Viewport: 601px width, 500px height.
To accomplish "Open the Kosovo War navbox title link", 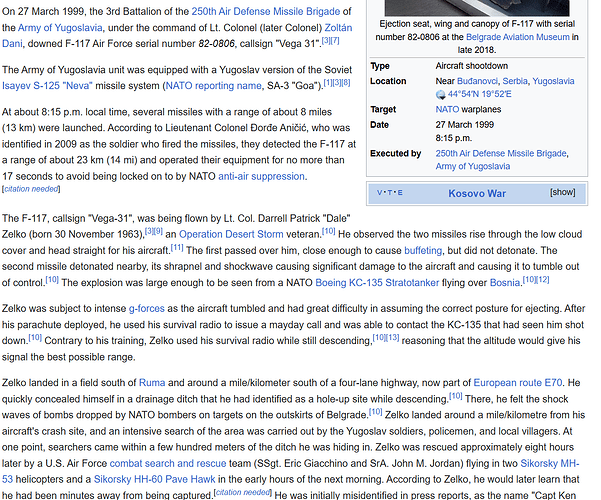I will click(477, 192).
